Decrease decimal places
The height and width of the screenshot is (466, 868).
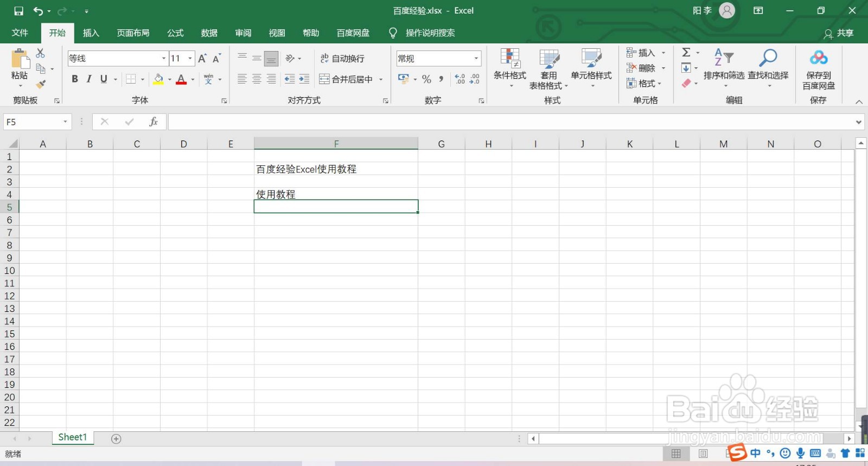click(x=474, y=79)
